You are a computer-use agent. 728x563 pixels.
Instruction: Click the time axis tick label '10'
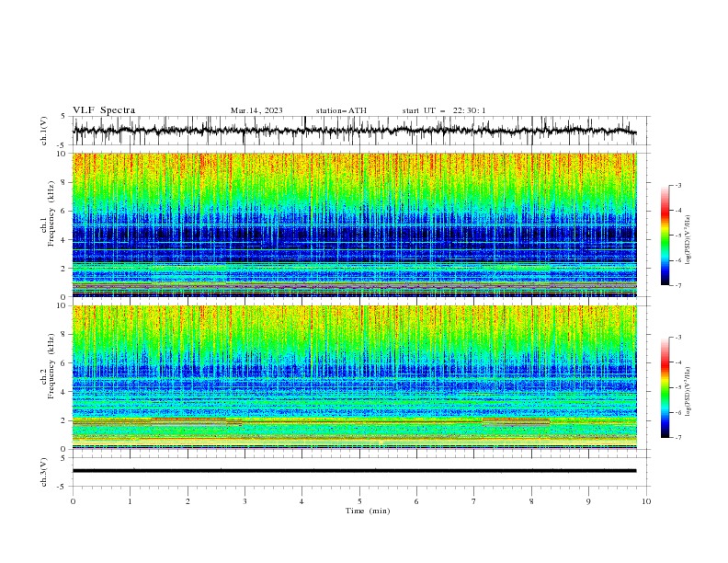tap(646, 501)
